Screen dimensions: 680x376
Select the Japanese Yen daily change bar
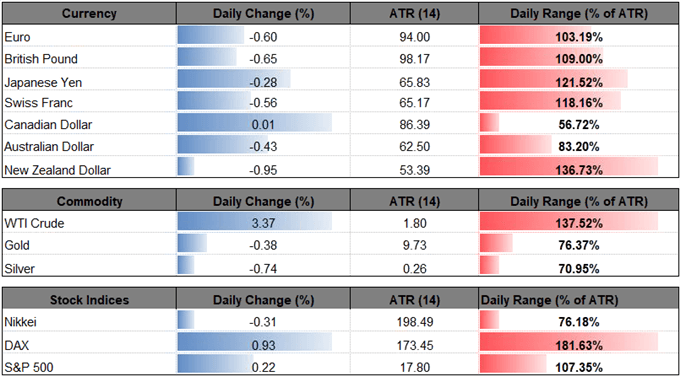(234, 81)
